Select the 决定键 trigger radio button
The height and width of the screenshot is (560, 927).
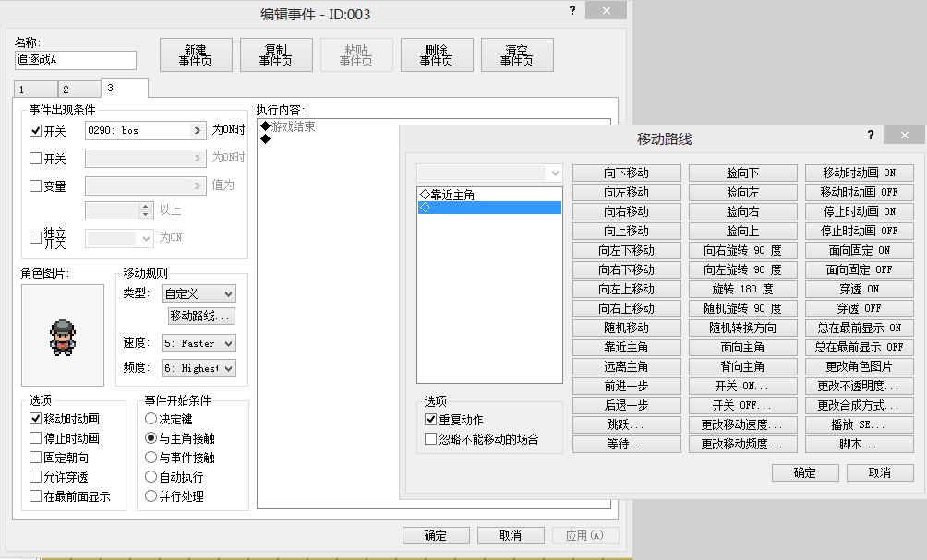pyautogui.click(x=150, y=419)
